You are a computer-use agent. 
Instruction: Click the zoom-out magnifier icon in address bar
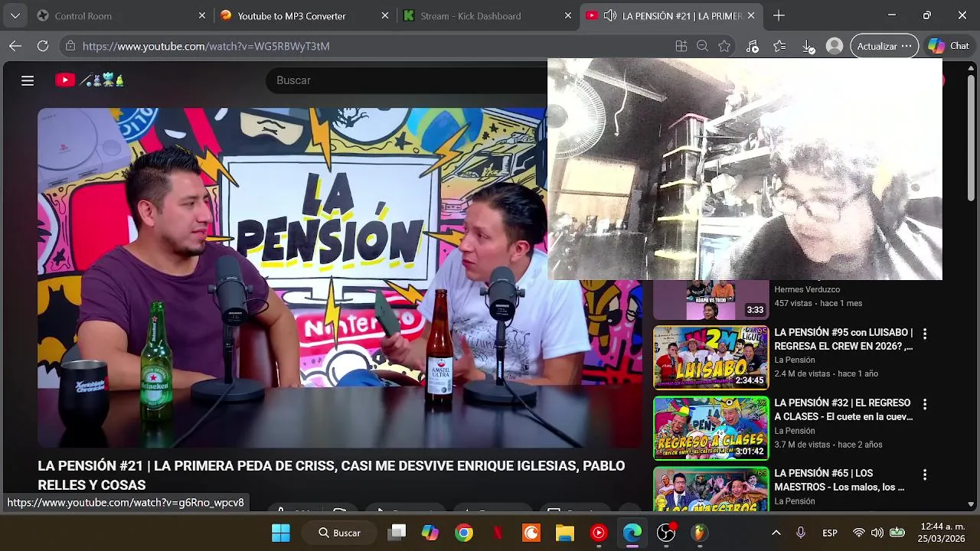pos(702,46)
